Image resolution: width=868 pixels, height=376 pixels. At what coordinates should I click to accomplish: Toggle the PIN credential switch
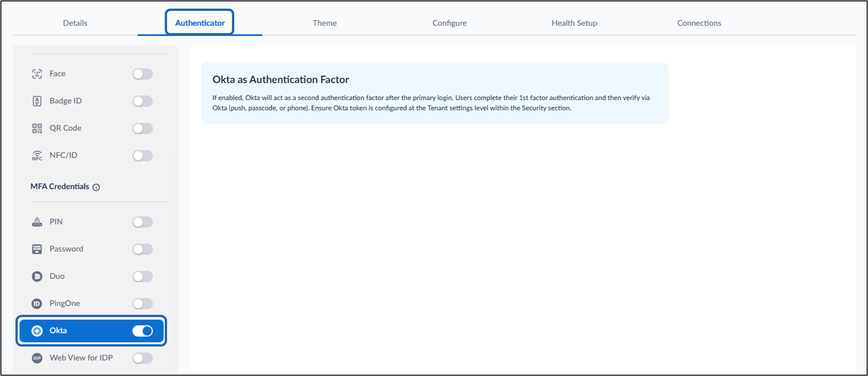[x=143, y=222]
